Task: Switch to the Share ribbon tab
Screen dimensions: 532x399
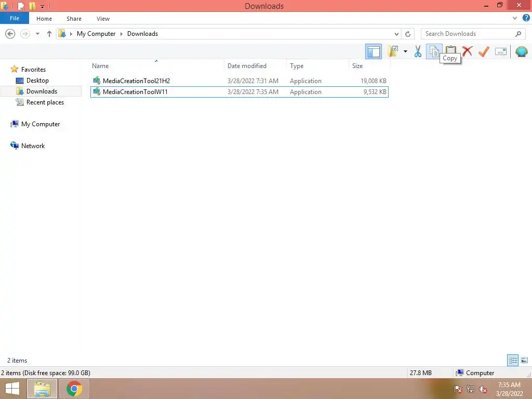Action: (74, 19)
